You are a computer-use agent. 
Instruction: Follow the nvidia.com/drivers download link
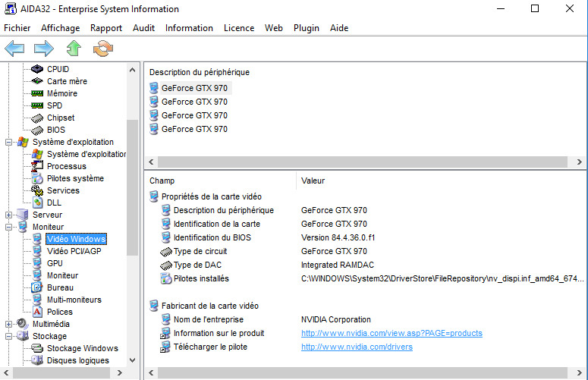tap(357, 347)
